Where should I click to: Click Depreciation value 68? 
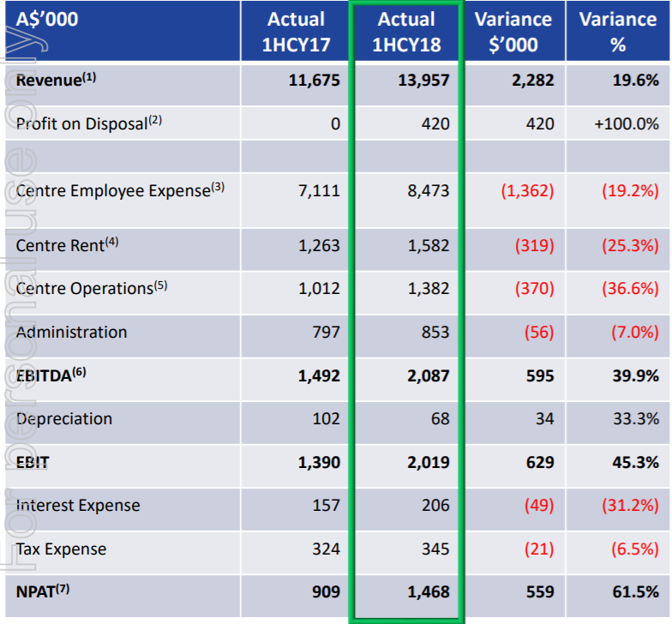[x=441, y=418]
